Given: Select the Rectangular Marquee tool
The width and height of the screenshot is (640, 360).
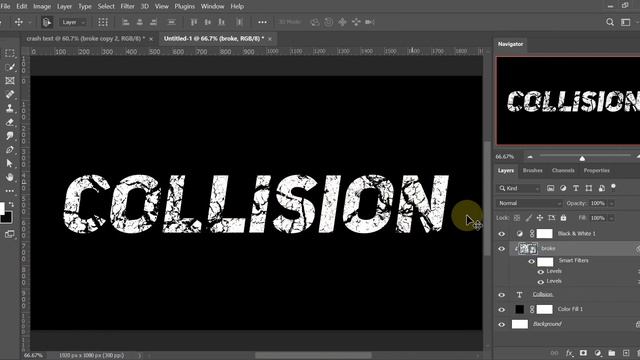Looking at the screenshot, I should point(9,53).
